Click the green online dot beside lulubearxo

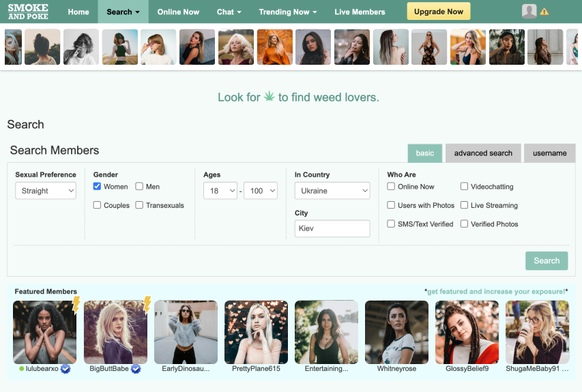pos(22,369)
